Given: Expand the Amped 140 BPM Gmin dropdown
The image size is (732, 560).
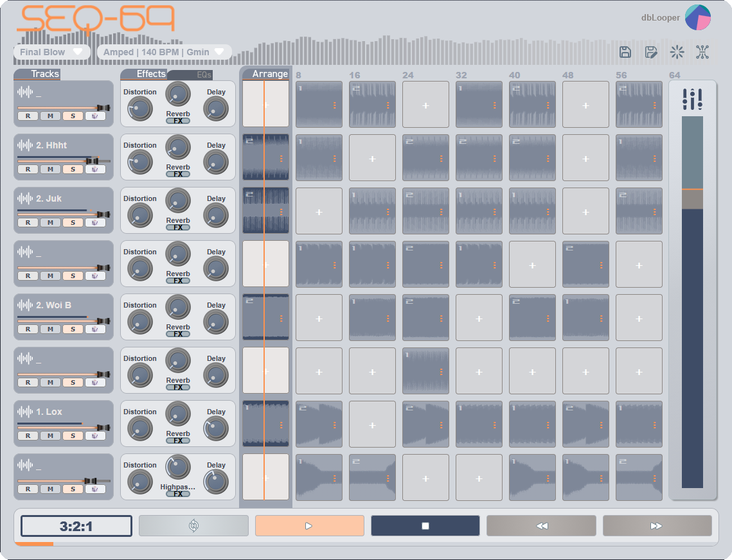Looking at the screenshot, I should coord(165,52).
